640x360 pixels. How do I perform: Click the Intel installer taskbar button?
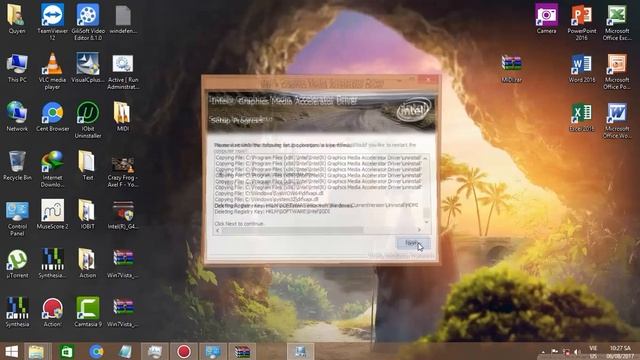coord(300,351)
